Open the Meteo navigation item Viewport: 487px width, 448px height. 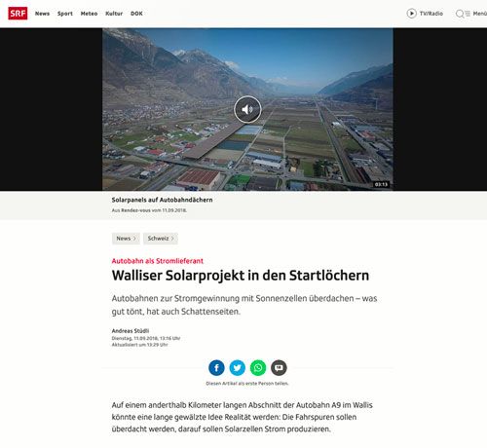89,14
